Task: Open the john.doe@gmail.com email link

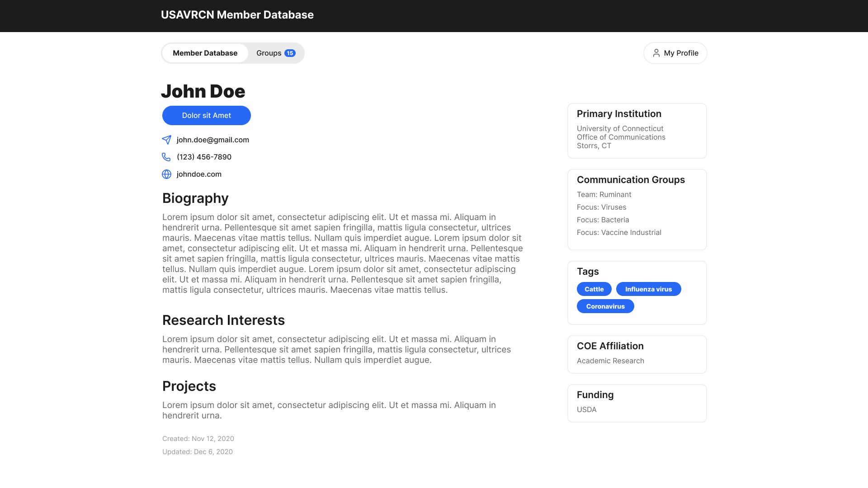Action: [x=213, y=140]
